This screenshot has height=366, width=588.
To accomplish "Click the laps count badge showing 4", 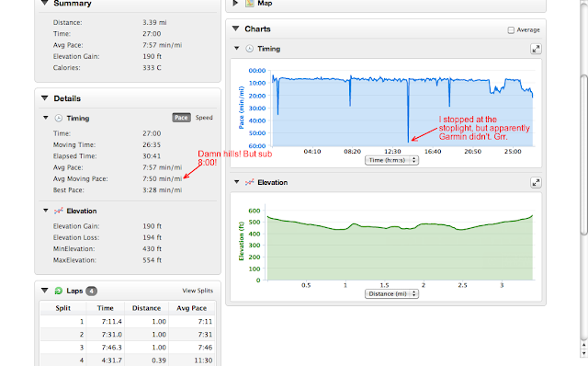I will [91, 291].
